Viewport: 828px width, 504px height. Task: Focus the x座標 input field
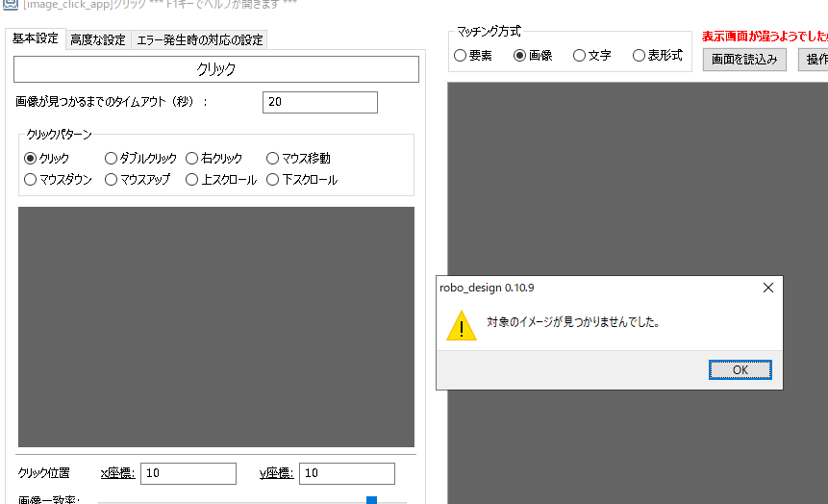tap(188, 473)
